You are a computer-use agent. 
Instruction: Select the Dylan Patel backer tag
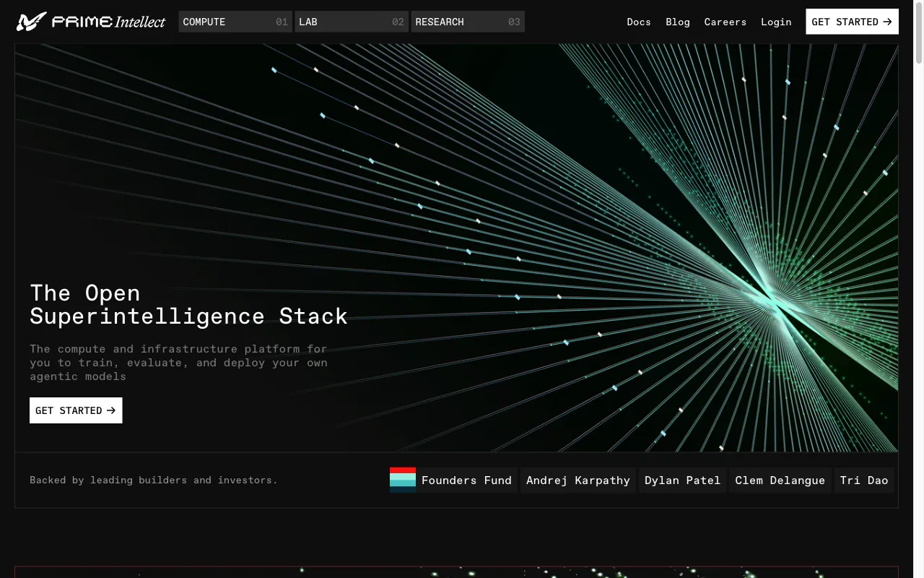(x=682, y=480)
